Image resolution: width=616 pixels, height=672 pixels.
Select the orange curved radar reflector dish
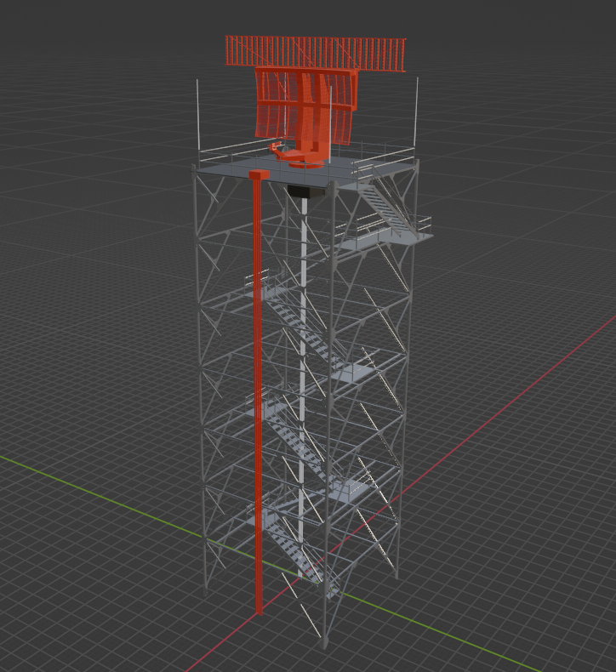[x=305, y=105]
